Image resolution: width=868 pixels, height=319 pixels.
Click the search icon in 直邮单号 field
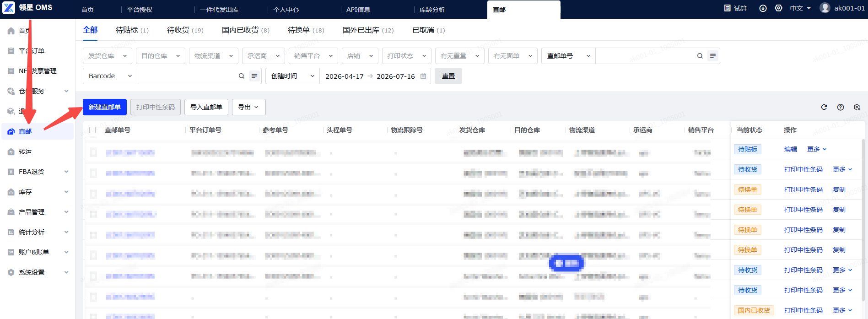pos(700,56)
